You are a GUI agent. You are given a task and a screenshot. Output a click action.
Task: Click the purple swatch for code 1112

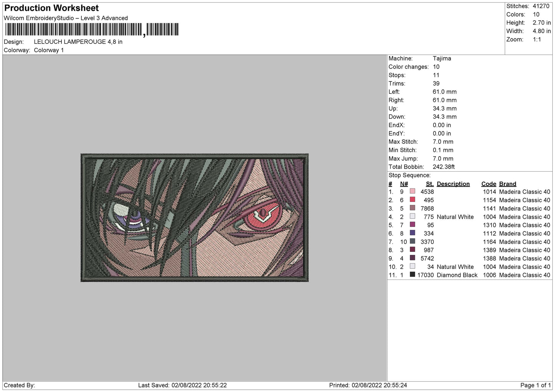412,233
